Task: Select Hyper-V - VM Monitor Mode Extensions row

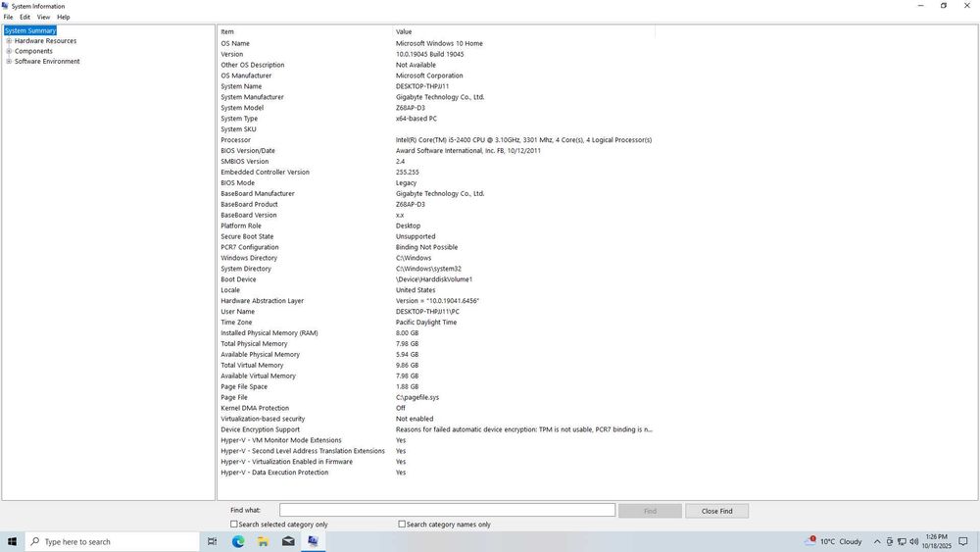Action: pyautogui.click(x=436, y=440)
